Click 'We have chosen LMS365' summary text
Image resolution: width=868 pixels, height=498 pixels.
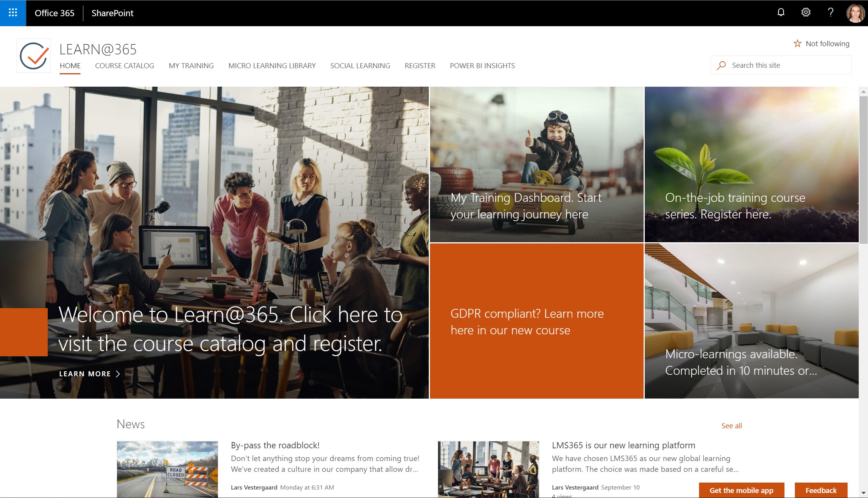click(646, 464)
